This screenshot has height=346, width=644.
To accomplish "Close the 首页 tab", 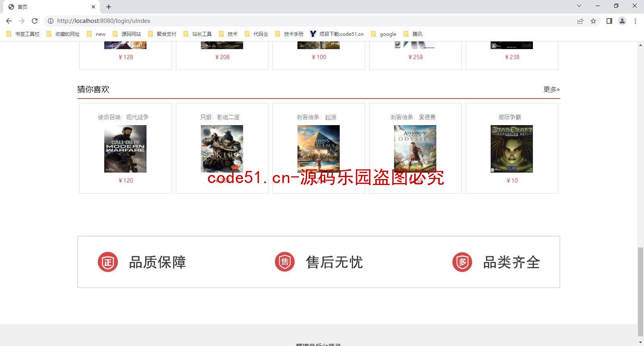I will click(x=93, y=7).
